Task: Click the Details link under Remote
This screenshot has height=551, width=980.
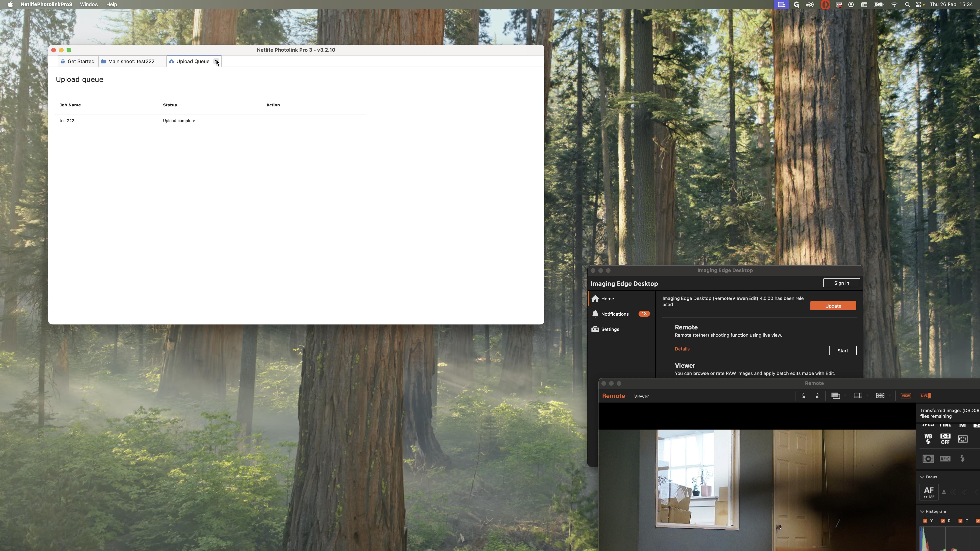Action: click(x=682, y=349)
